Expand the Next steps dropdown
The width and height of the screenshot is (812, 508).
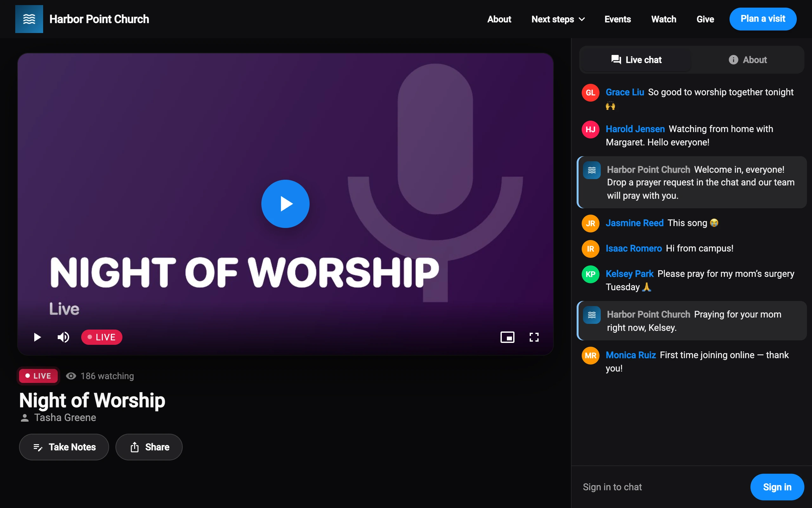tap(558, 19)
